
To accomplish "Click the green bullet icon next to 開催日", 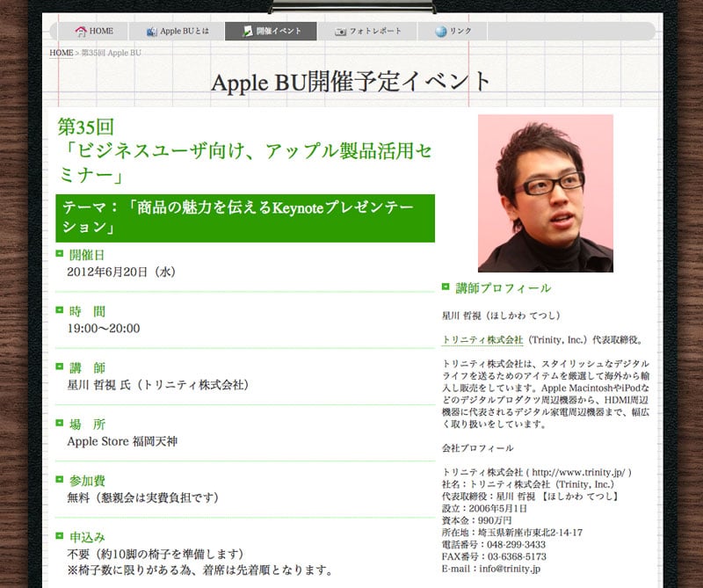I will coord(60,255).
